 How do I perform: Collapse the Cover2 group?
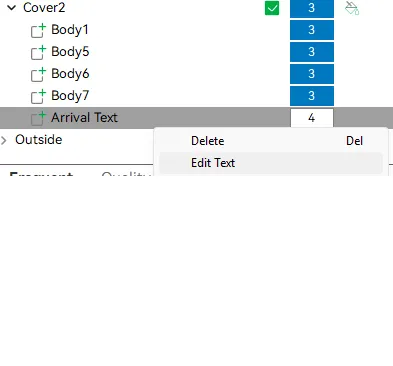click(x=11, y=8)
